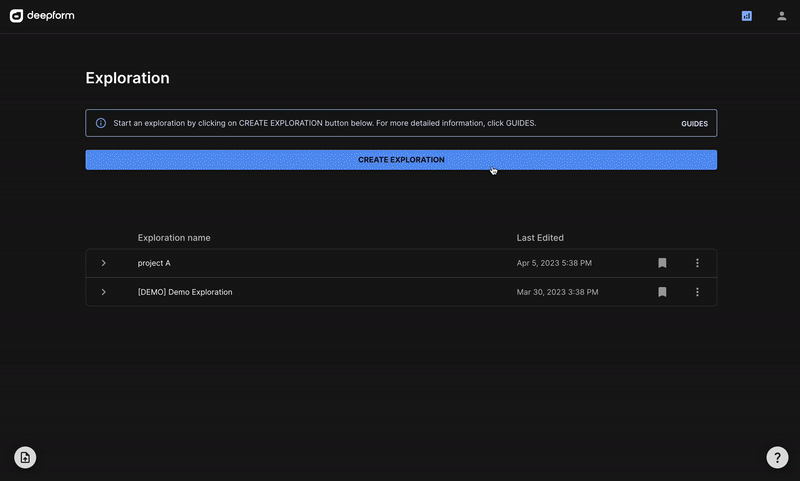Open more options for Demo Exploration

(697, 292)
